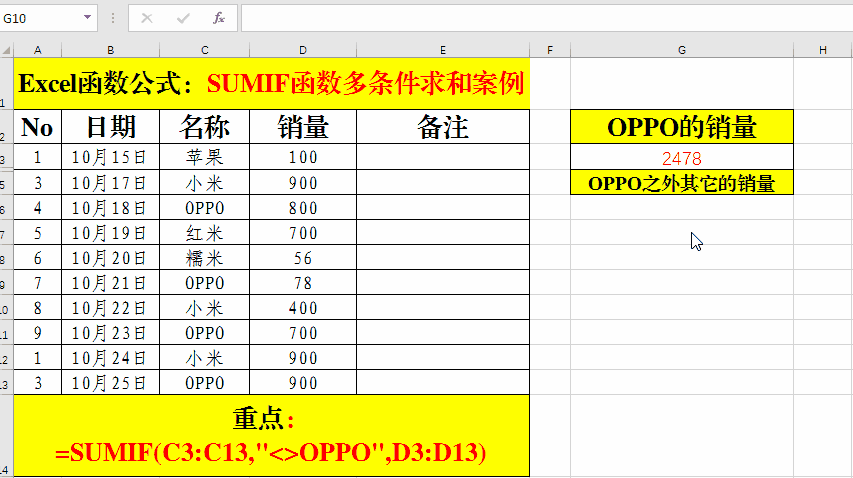
Task: Select the sales cell with value 400
Action: [x=303, y=308]
